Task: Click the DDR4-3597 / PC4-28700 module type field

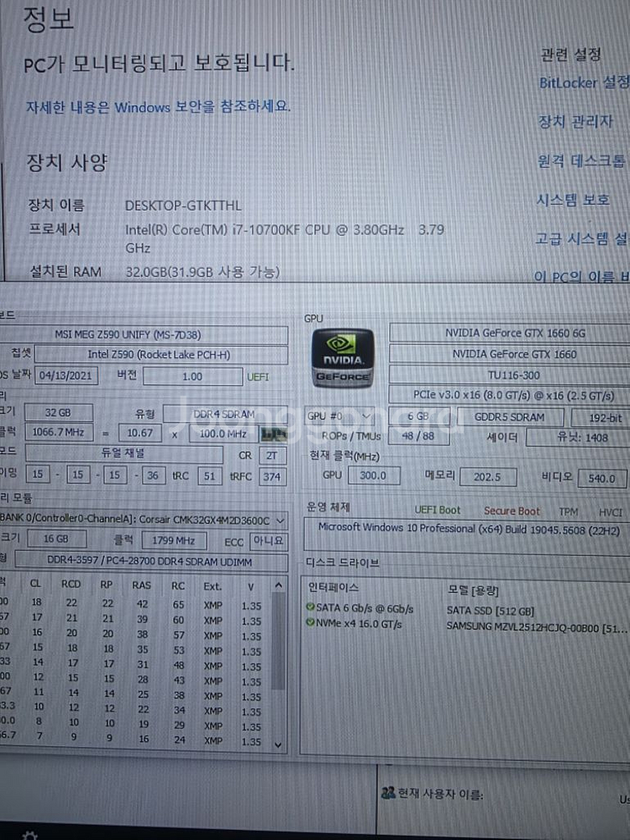Action: (151, 561)
